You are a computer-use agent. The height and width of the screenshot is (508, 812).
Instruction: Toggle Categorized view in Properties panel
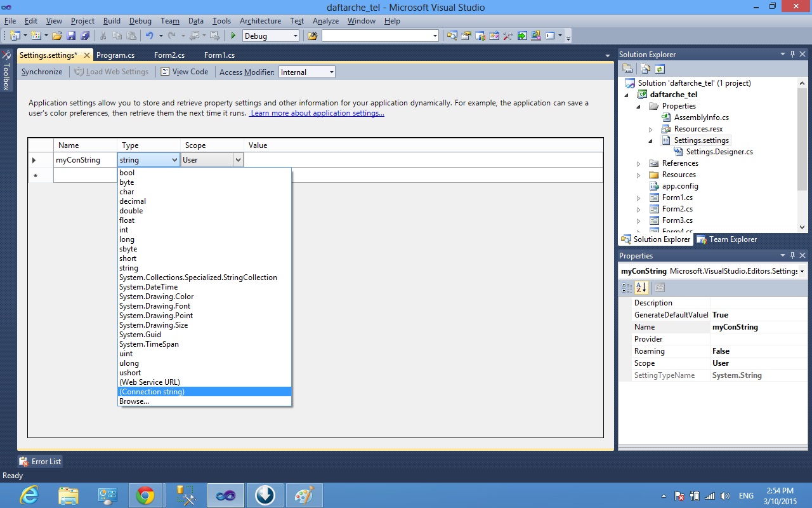click(627, 288)
